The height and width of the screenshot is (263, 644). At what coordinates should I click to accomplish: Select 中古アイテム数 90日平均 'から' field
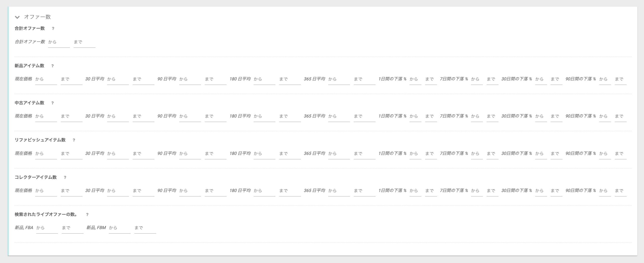coord(190,117)
